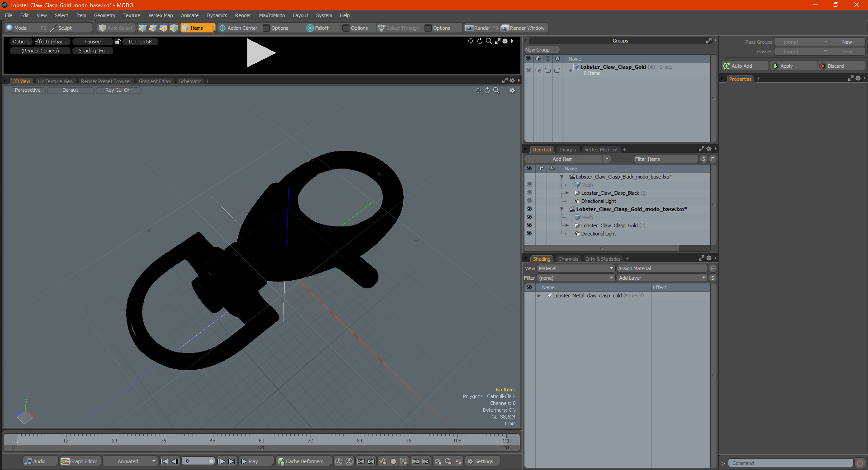Open timeline Settings gear button
This screenshot has height=470, width=868.
(x=483, y=461)
